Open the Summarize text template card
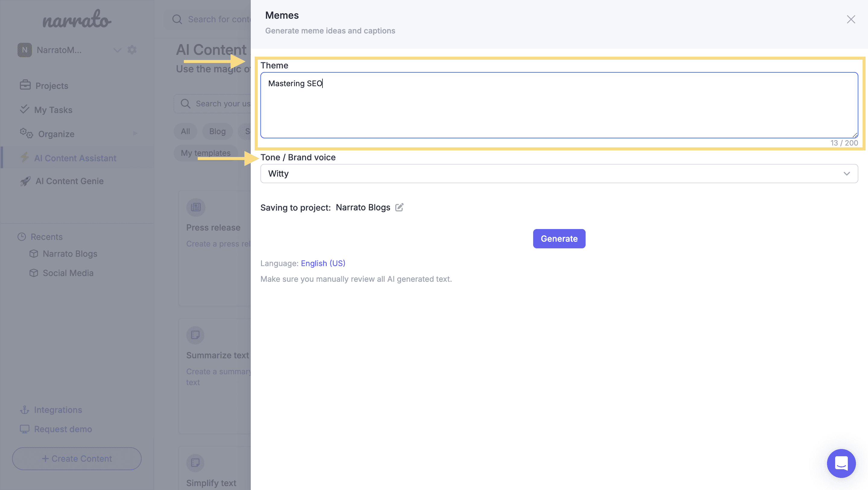Screen dimensions: 868x490 point(215,376)
